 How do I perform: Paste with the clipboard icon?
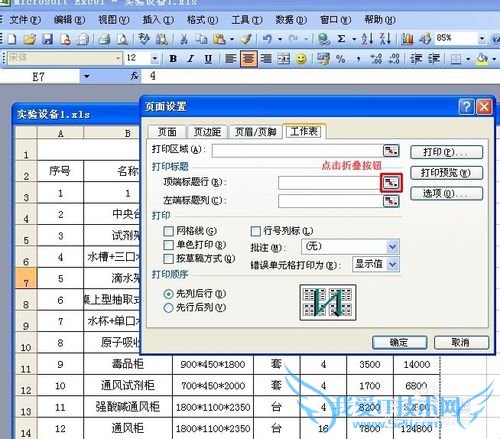click(219, 39)
